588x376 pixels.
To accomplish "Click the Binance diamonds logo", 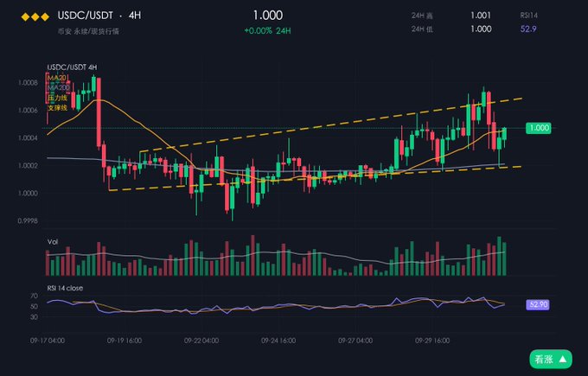I will [35, 17].
